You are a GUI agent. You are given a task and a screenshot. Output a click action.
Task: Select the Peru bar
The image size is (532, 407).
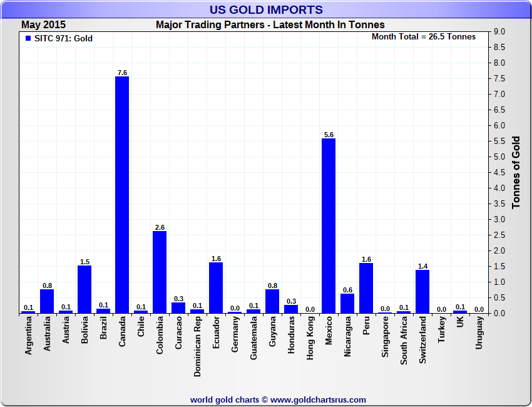click(366, 288)
